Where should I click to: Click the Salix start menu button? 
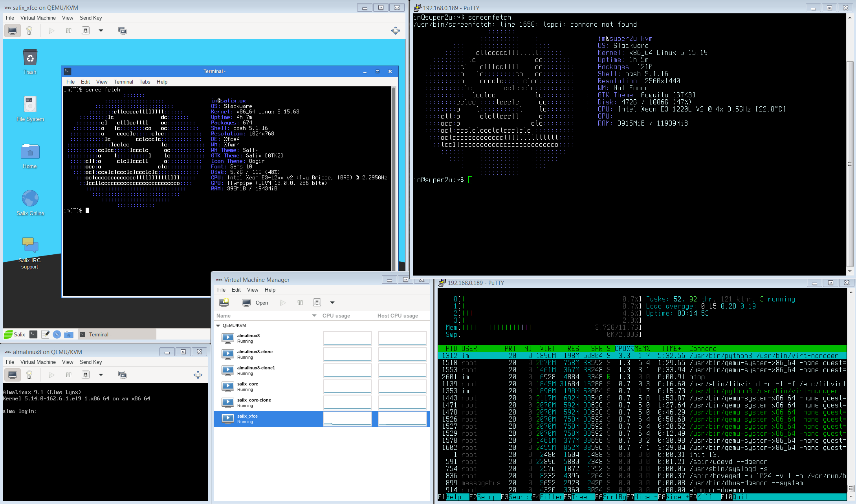pyautogui.click(x=15, y=334)
